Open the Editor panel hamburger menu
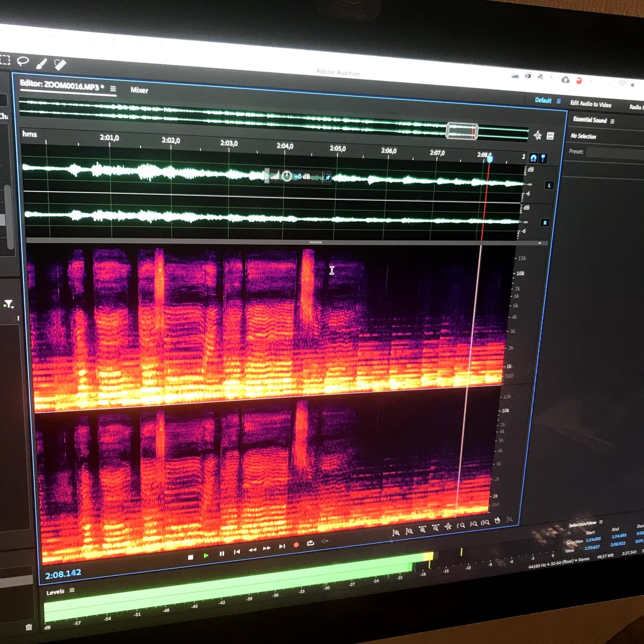This screenshot has width=644, height=644. (x=113, y=89)
